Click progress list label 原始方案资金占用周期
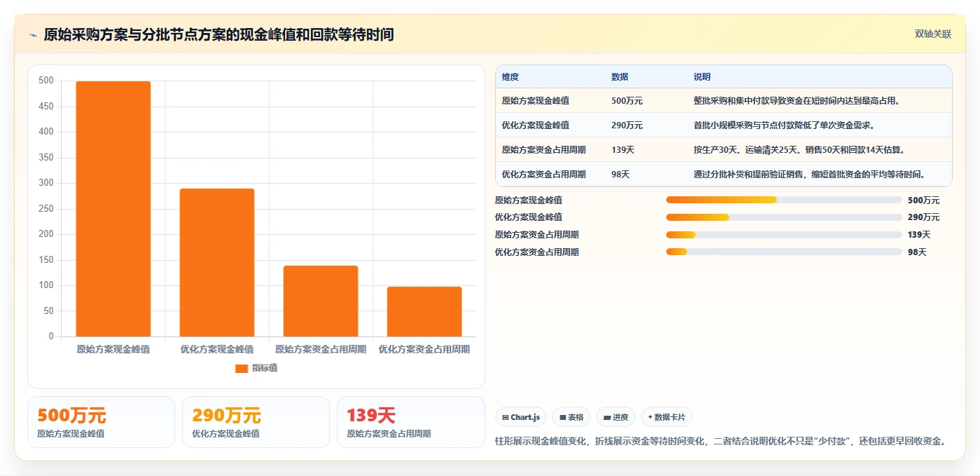This screenshot has width=980, height=476. point(537,235)
